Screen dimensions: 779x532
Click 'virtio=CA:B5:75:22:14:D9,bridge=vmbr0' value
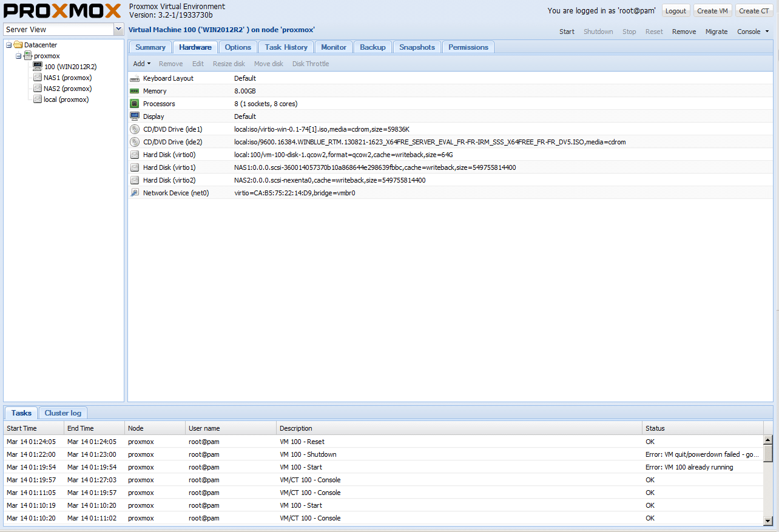point(295,193)
